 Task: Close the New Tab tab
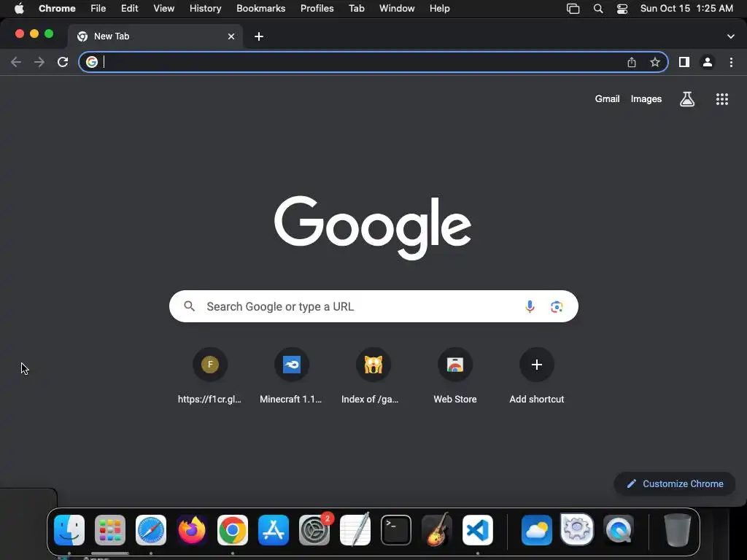(231, 36)
